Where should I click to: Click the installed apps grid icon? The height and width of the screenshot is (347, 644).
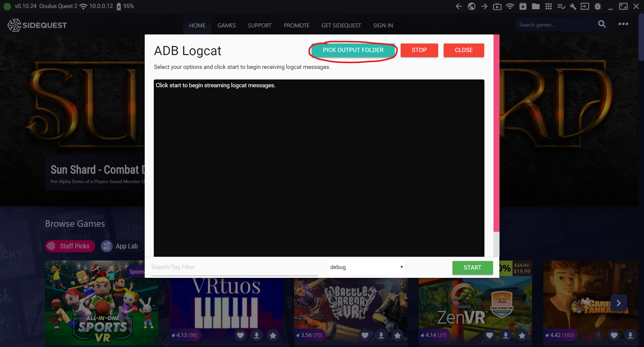click(x=548, y=6)
